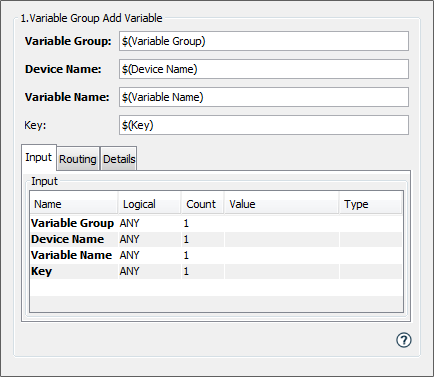Click the Variable Name input field

264,97
